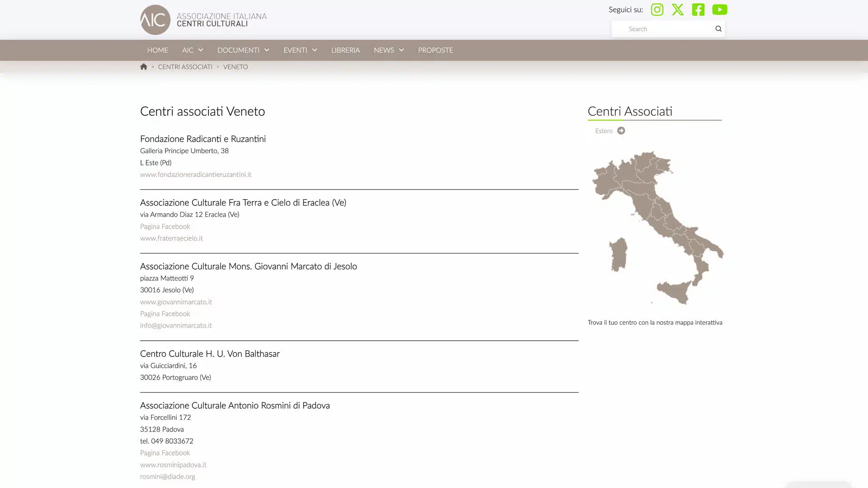Open the AIC Facebook page
This screenshot has height=488, width=868.
(698, 9)
